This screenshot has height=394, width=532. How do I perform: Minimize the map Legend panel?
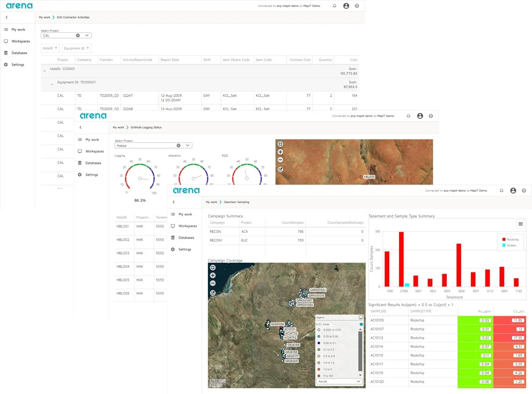(360, 318)
